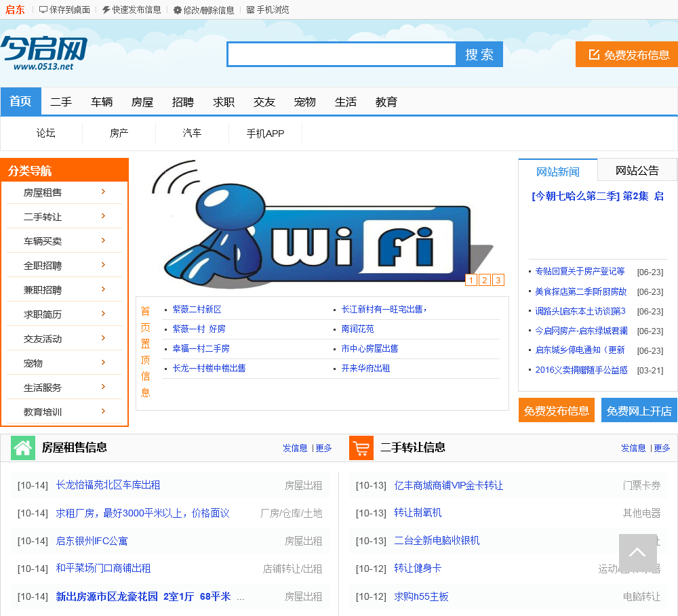The width and height of the screenshot is (678, 616).
Task: Open the 开来华府出租 listing
Action: pyautogui.click(x=366, y=368)
